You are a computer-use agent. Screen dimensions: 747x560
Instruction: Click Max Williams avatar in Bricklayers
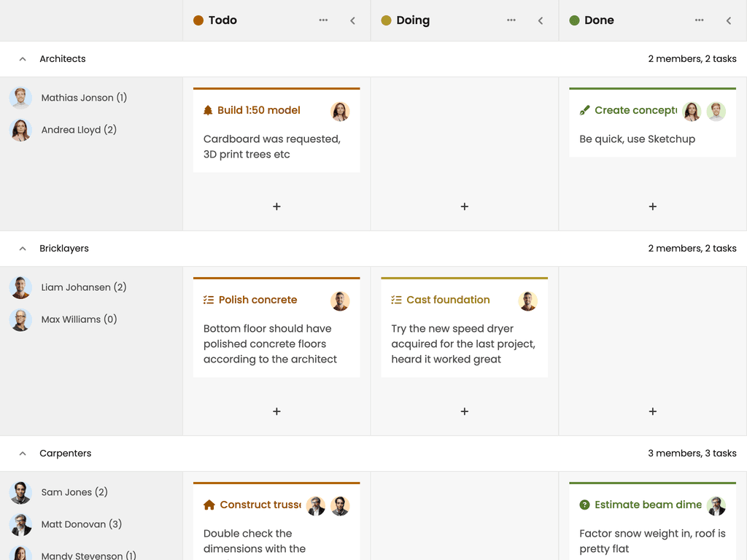(x=20, y=319)
